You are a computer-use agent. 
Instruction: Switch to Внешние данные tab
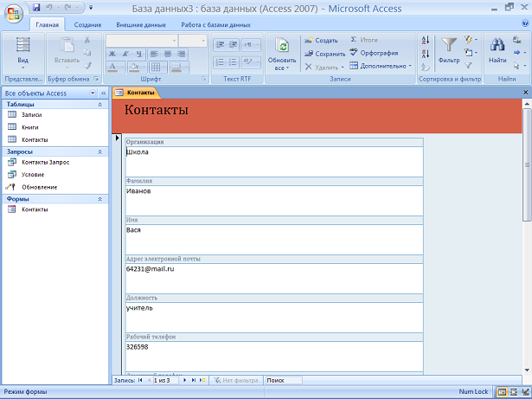[141, 25]
